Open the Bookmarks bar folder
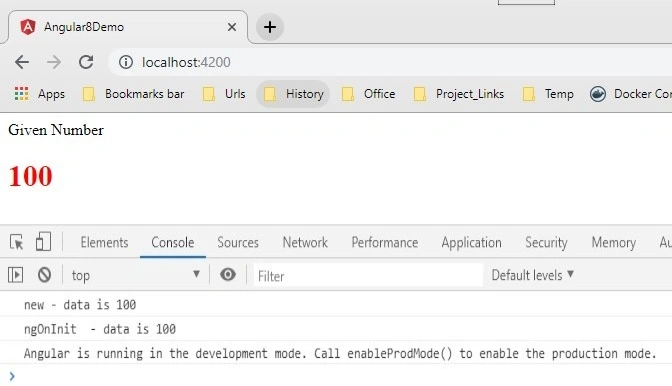The width and height of the screenshot is (672, 386). 133,93
